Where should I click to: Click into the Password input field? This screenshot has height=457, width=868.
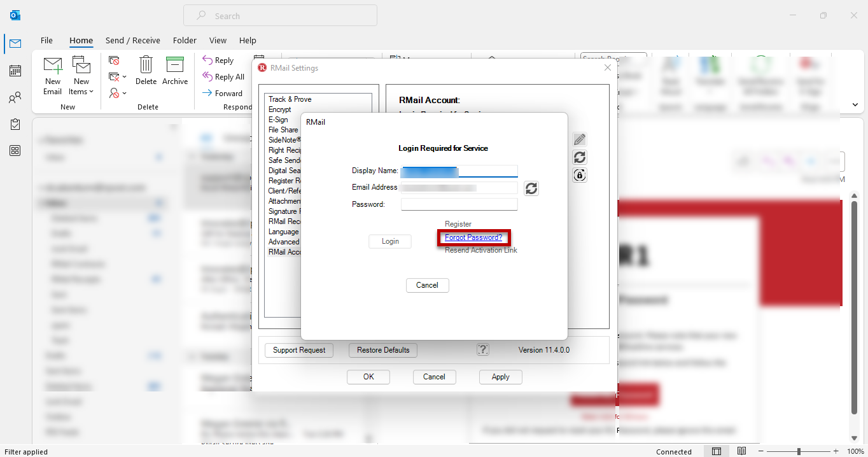click(x=459, y=204)
